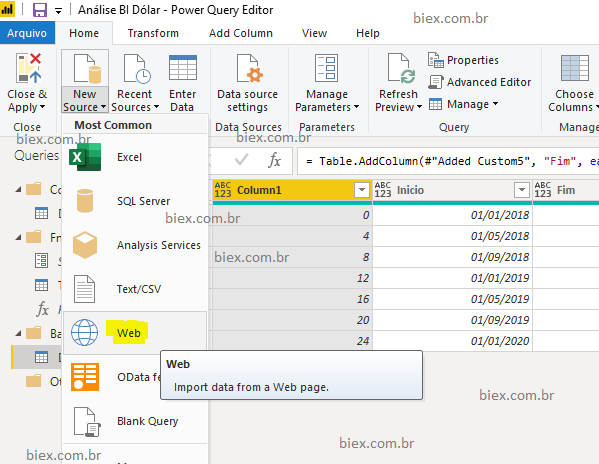This screenshot has height=464, width=599.
Task: Click the Recent Sources icon
Action: (x=137, y=69)
